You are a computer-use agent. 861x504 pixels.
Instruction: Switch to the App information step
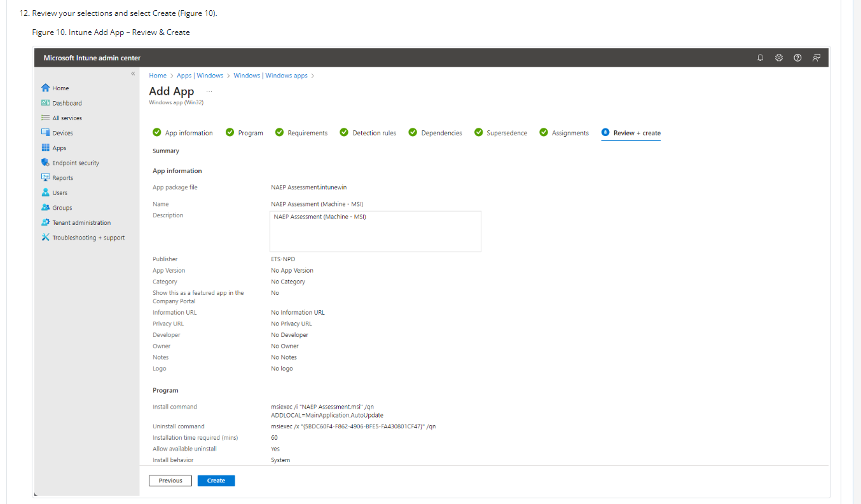[183, 133]
